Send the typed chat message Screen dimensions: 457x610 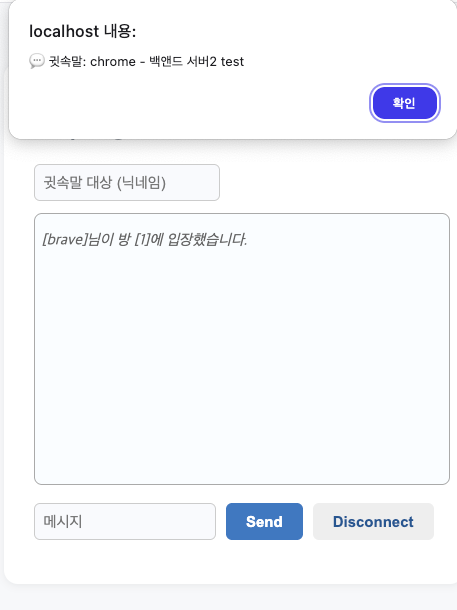click(264, 521)
